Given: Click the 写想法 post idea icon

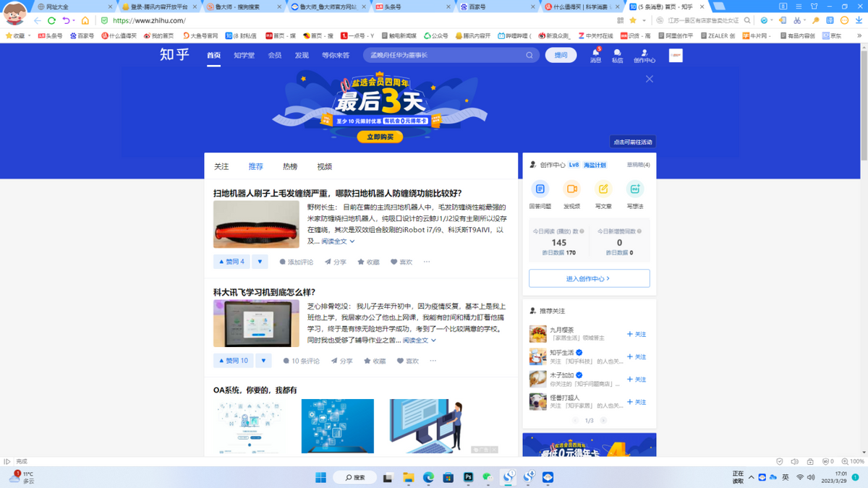Looking at the screenshot, I should [635, 189].
